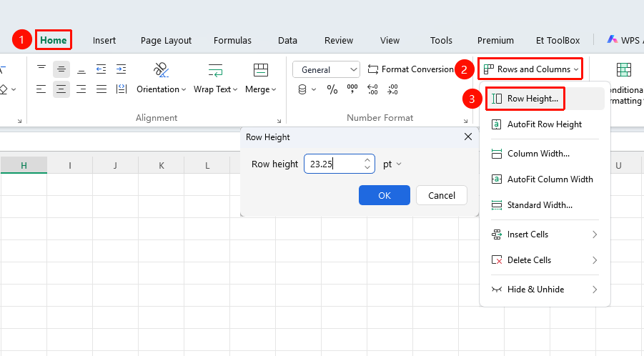
Task: Expand the pt unit dropdown
Action: 392,164
